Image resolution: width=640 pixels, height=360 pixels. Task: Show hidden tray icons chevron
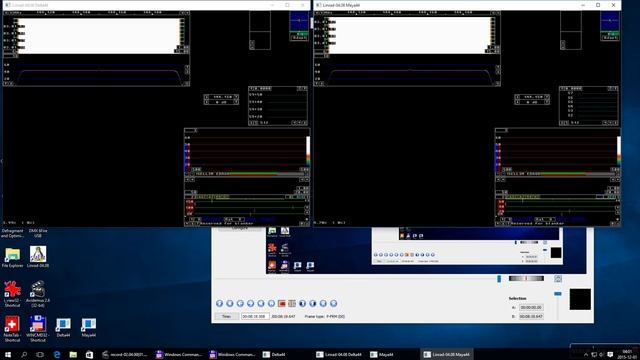[x=586, y=354]
